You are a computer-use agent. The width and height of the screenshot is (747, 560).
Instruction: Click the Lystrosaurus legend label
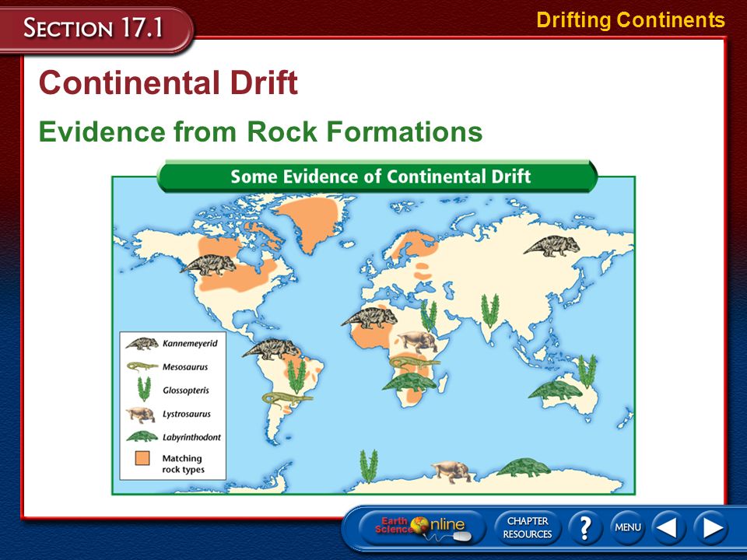(187, 414)
